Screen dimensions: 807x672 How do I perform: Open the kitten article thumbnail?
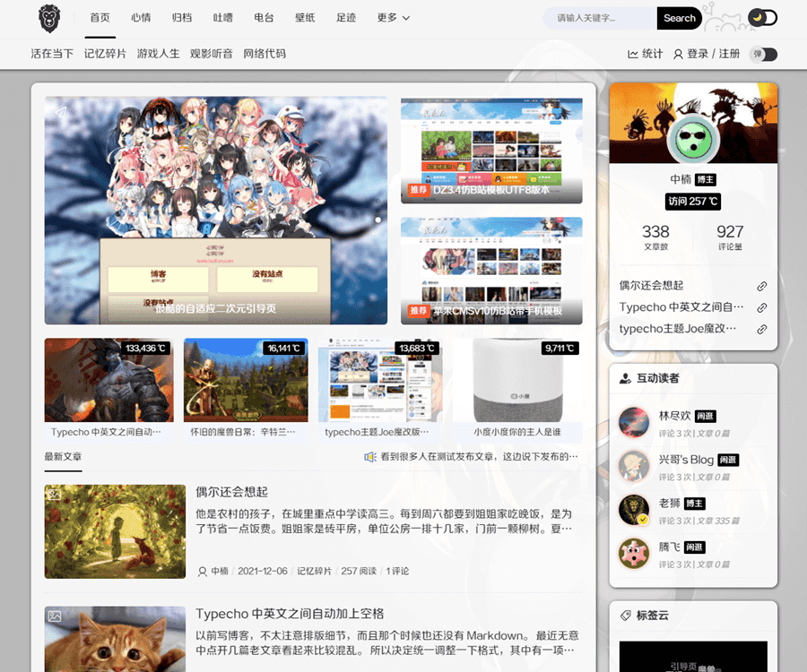point(116,639)
